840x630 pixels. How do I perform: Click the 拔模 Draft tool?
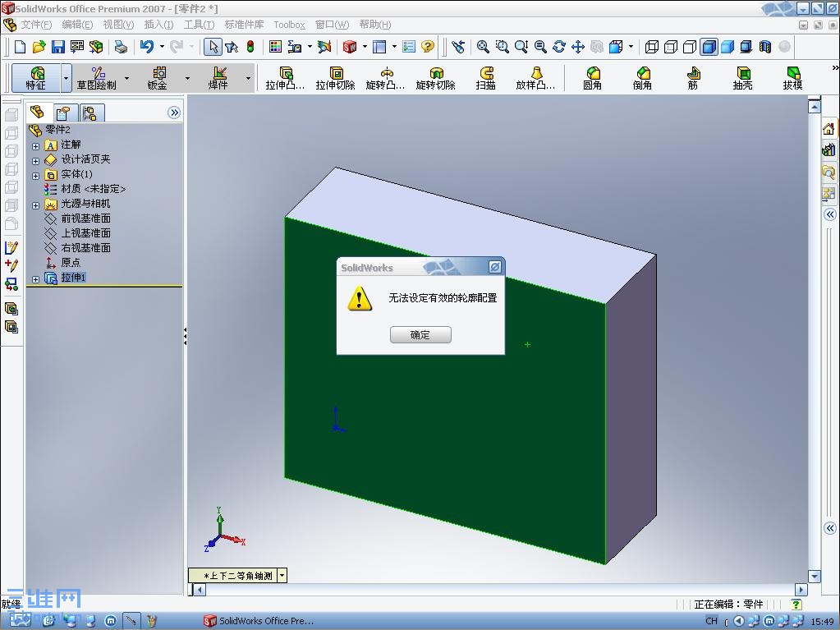[x=793, y=78]
